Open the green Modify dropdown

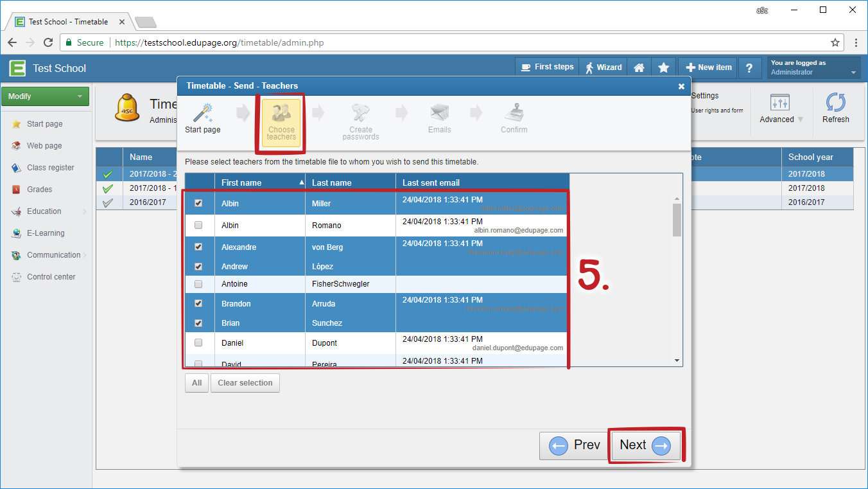coord(45,96)
